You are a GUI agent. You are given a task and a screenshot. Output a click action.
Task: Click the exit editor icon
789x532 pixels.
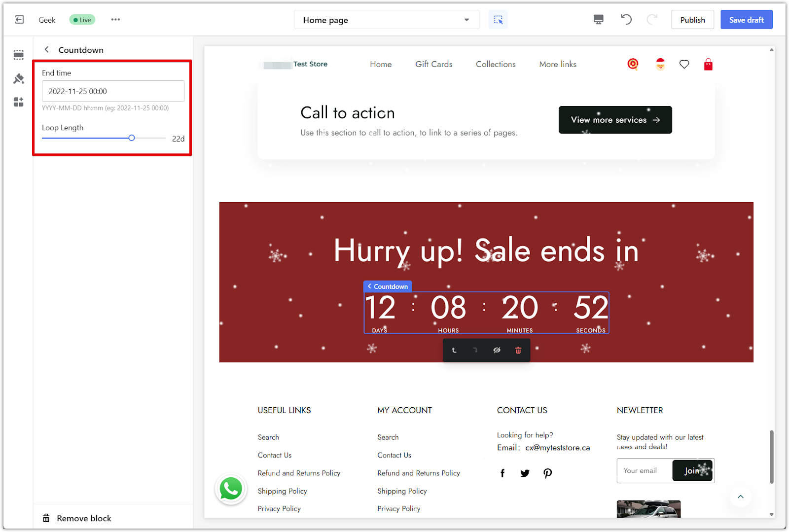tap(19, 20)
